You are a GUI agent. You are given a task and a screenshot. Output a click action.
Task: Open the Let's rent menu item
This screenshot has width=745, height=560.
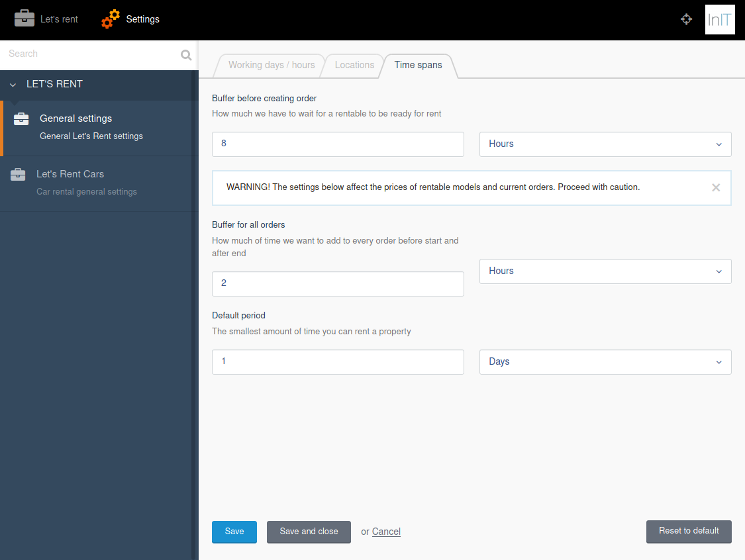tap(46, 19)
